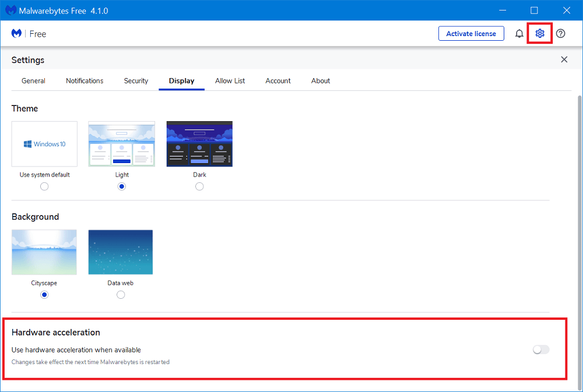The width and height of the screenshot is (583, 392).
Task: Switch to the Account tab
Action: (x=278, y=80)
